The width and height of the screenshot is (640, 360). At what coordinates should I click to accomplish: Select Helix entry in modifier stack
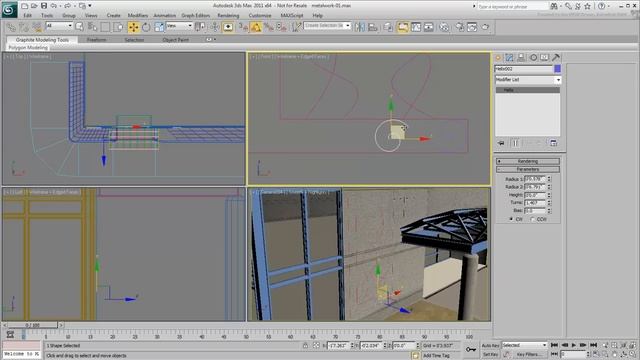coord(528,90)
